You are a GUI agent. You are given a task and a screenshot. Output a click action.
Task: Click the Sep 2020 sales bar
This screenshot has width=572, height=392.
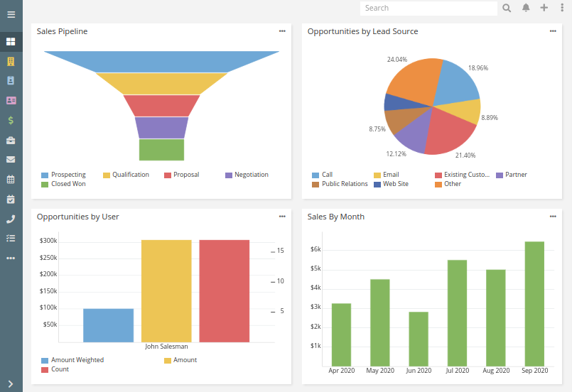(534, 304)
